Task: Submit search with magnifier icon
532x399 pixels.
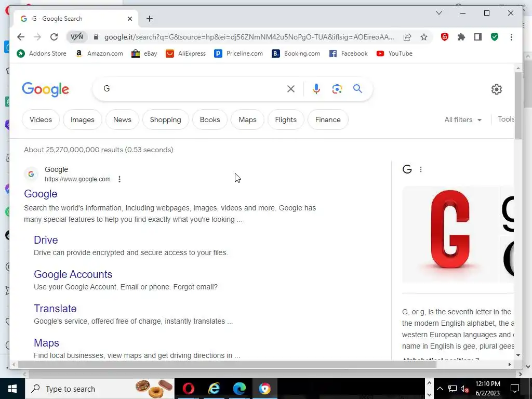Action: coord(357,89)
